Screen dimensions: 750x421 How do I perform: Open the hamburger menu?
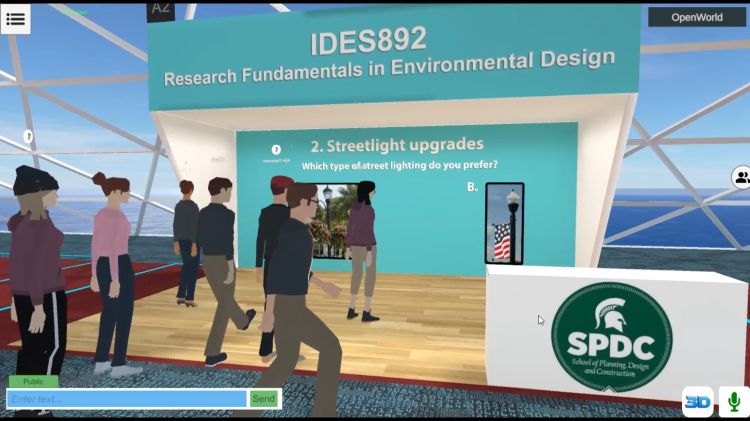click(15, 18)
